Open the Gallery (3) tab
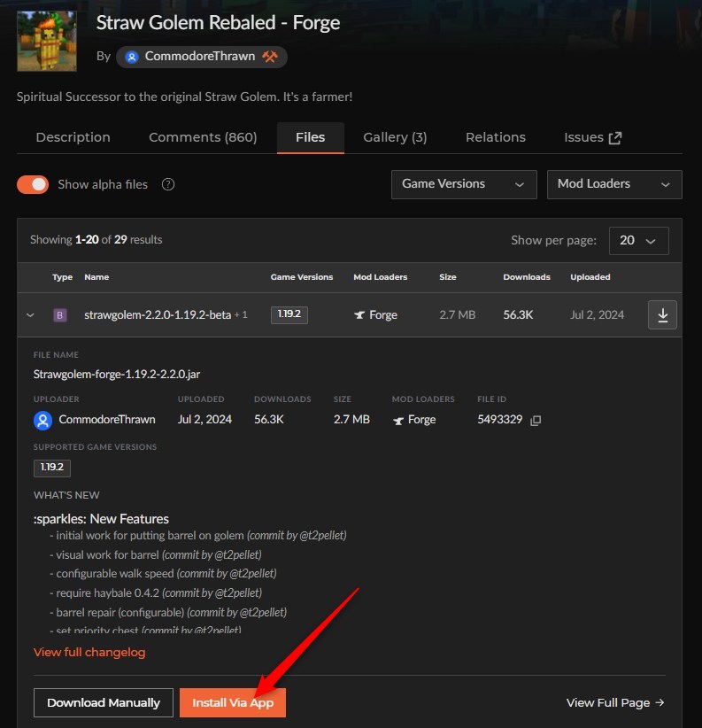 395,137
